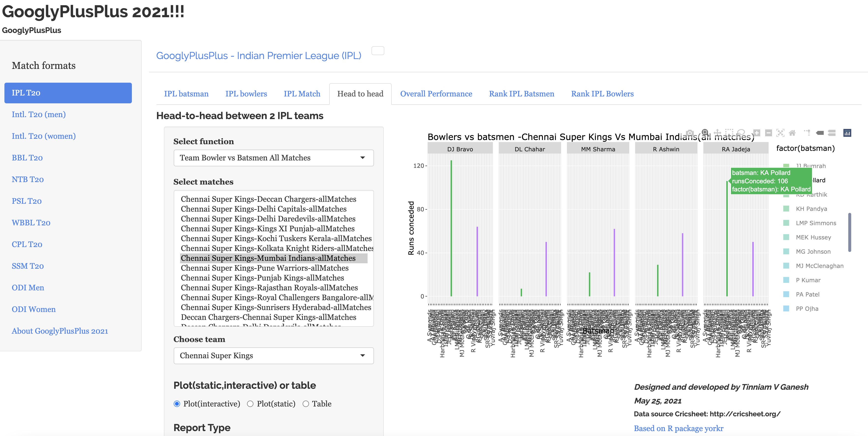
Task: Select the Plot(static) radio button
Action: pyautogui.click(x=250, y=404)
